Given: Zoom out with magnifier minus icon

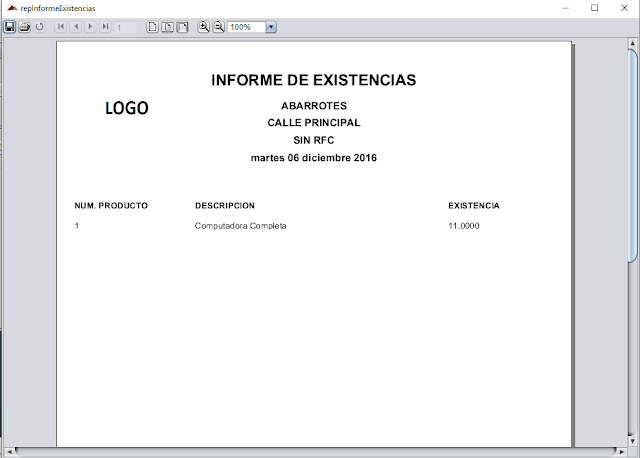Looking at the screenshot, I should (218, 27).
